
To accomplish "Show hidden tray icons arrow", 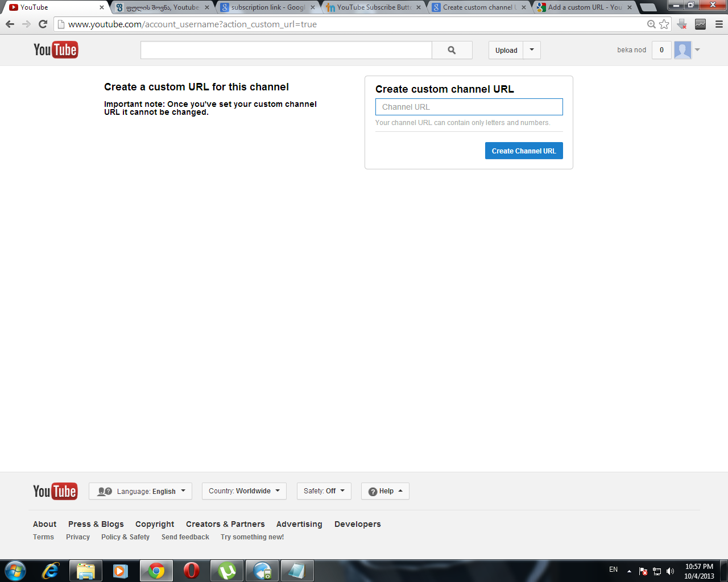I will click(x=629, y=571).
